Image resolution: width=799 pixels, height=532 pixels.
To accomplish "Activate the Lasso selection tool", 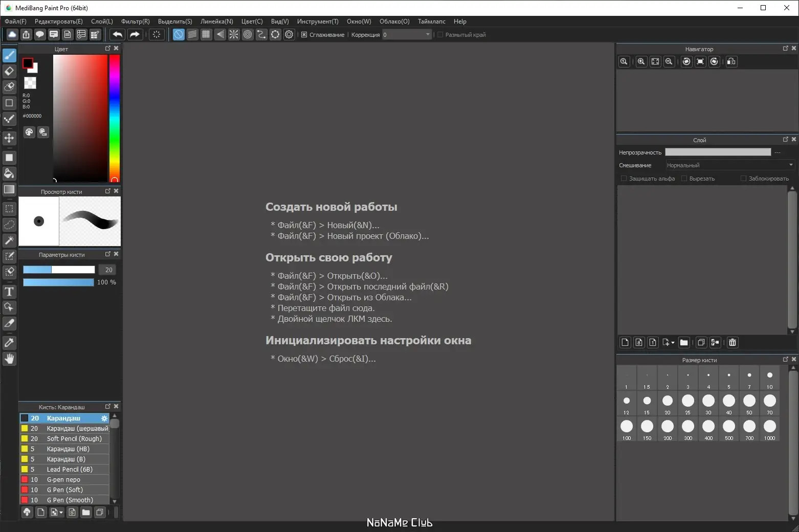I will [9, 225].
